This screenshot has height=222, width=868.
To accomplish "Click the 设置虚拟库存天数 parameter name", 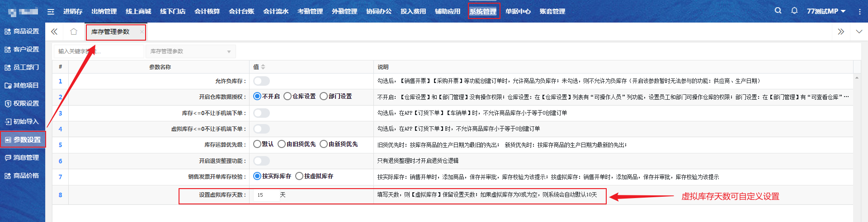I will coord(222,195).
